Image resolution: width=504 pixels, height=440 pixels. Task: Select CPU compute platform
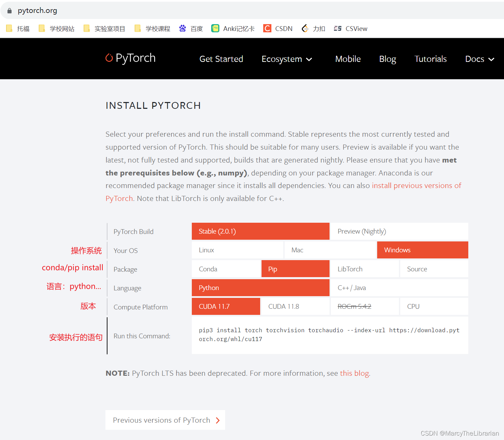pyautogui.click(x=434, y=306)
